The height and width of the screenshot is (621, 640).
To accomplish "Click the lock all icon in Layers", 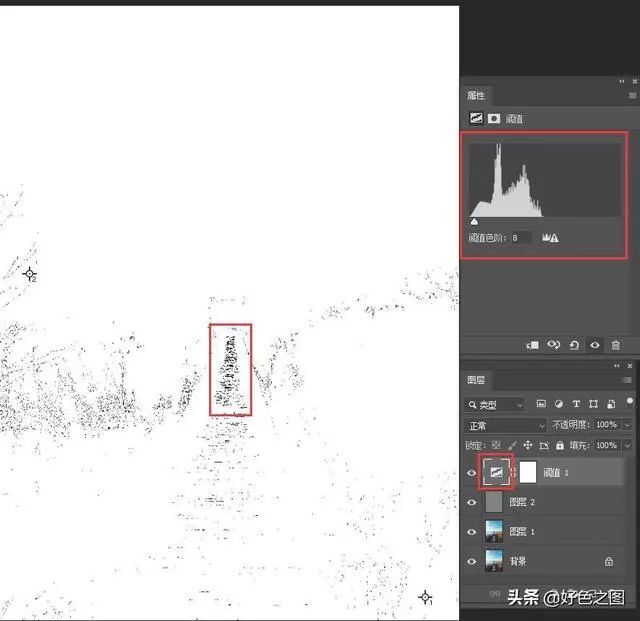I will [560, 445].
